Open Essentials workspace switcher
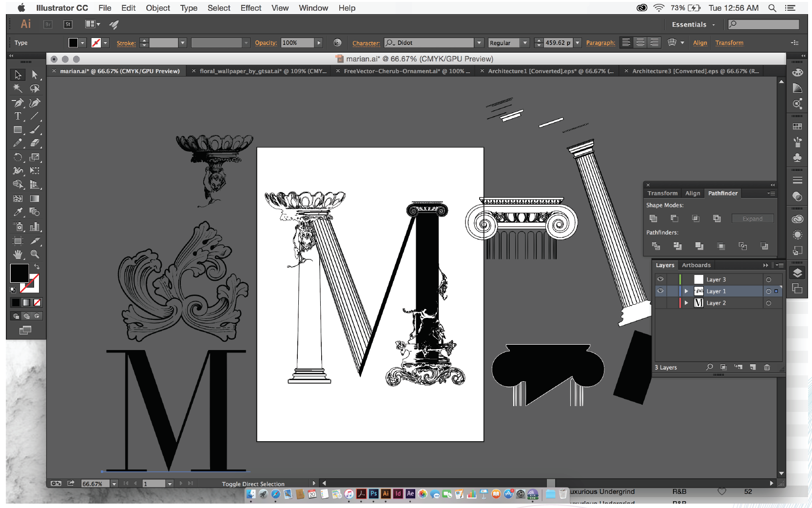This screenshot has width=812, height=508. pyautogui.click(x=693, y=24)
